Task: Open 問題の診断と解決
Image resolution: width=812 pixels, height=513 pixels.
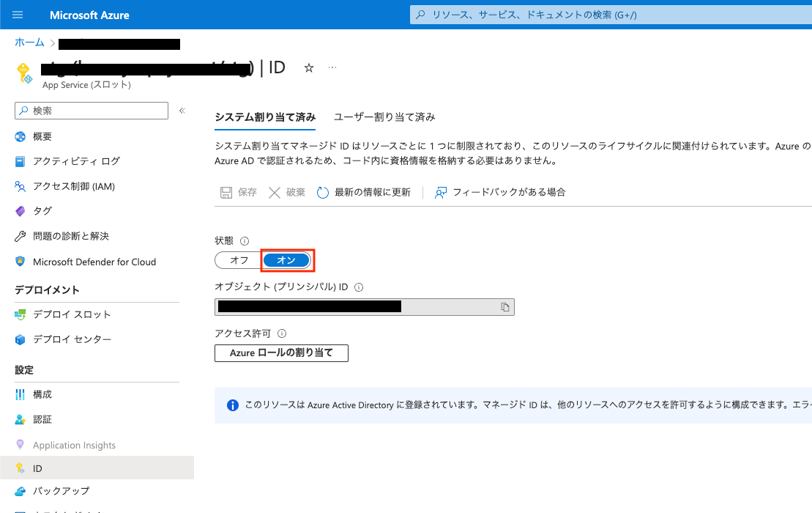Action: [x=71, y=236]
